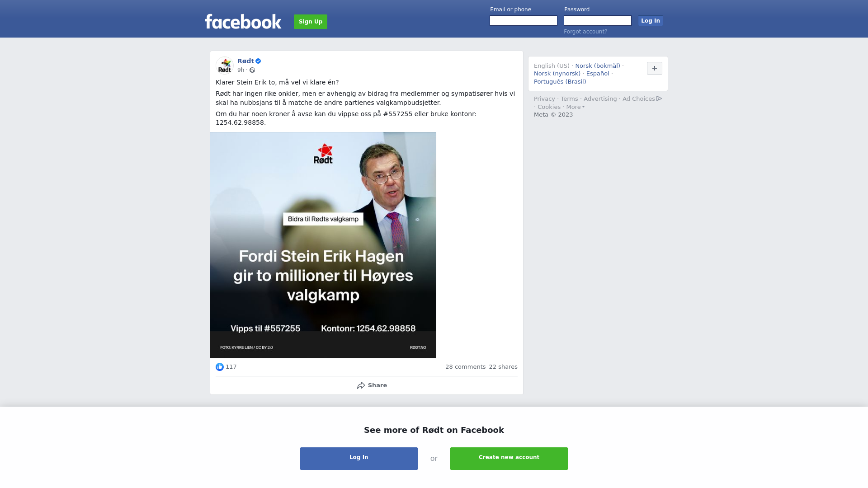Click the public globe privacy icon

point(252,70)
